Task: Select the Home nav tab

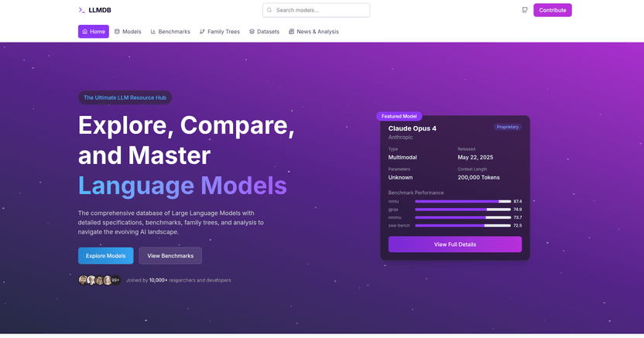Action: click(x=93, y=32)
